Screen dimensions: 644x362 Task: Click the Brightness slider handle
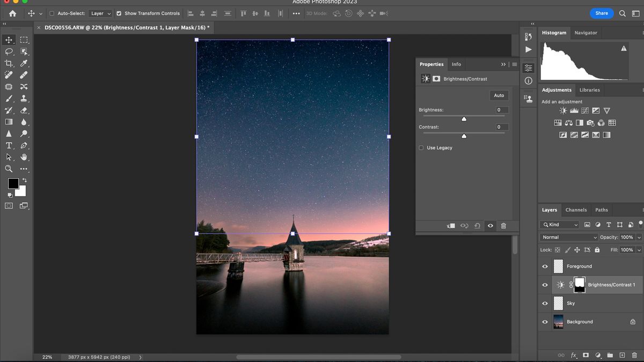coord(464,119)
